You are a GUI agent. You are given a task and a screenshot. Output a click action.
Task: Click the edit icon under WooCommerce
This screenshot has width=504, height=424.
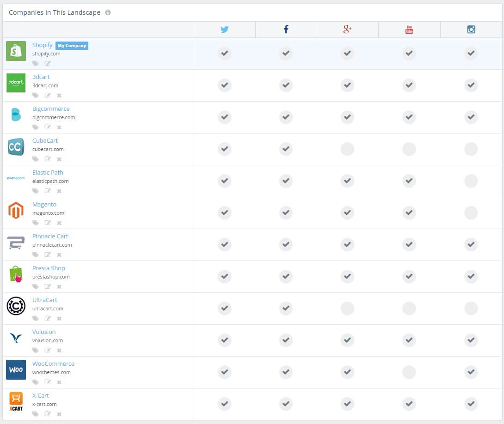pos(48,382)
